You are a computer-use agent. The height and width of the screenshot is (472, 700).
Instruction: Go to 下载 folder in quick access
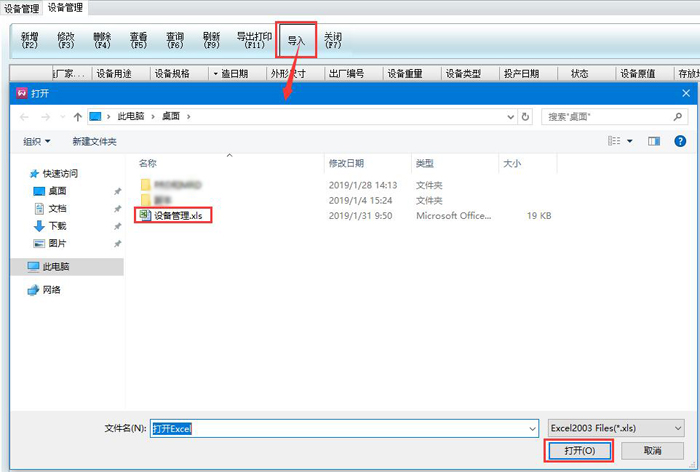[x=57, y=226]
